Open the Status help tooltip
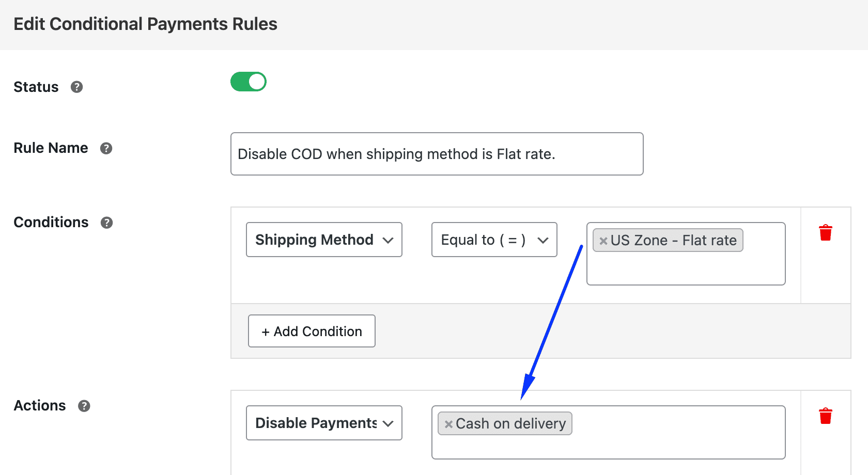The height and width of the screenshot is (475, 868). [x=76, y=87]
